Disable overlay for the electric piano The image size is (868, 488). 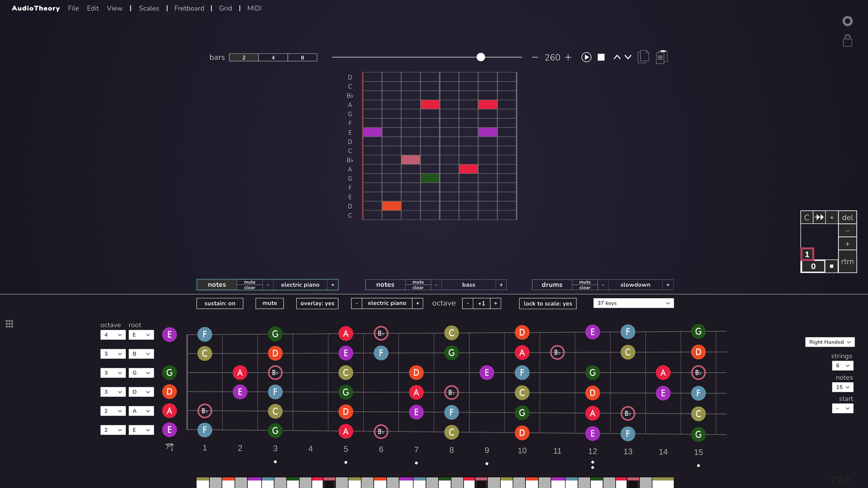tap(317, 303)
